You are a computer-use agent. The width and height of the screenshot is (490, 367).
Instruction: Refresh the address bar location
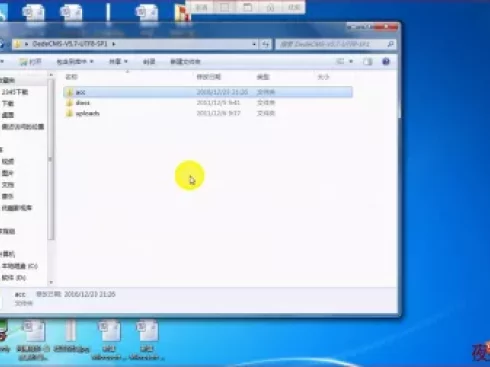pos(266,44)
